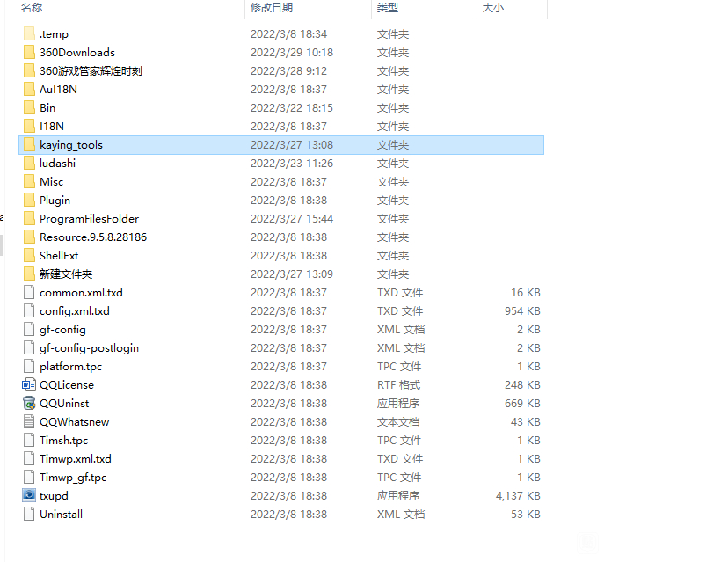Sort by the 修改日期 column header
This screenshot has width=728, height=562.
[272, 8]
